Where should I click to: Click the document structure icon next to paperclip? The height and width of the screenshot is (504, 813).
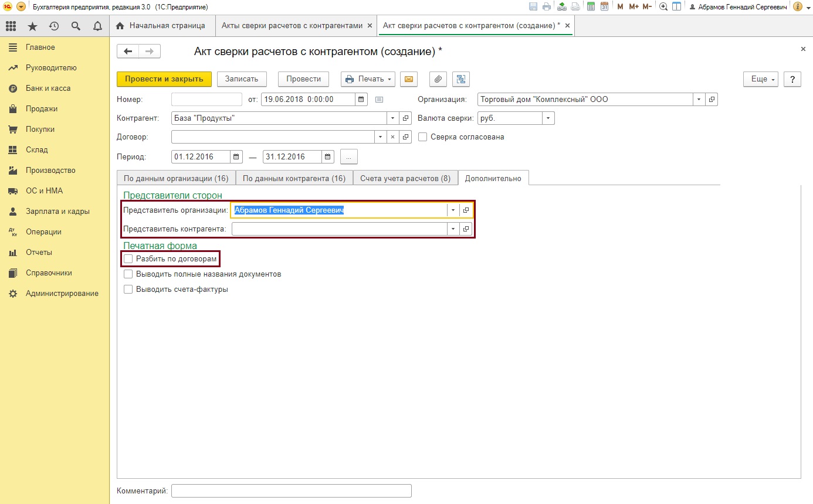coord(461,79)
